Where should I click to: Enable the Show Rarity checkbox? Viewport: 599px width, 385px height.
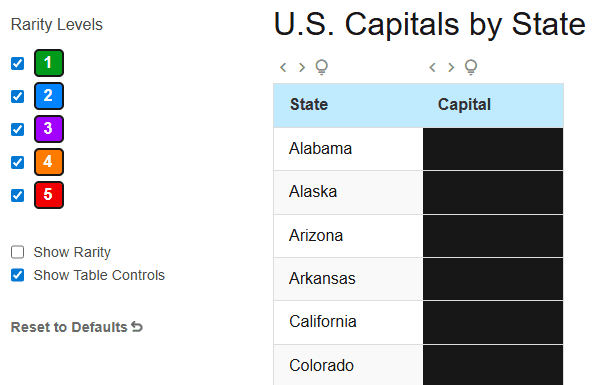pos(18,252)
